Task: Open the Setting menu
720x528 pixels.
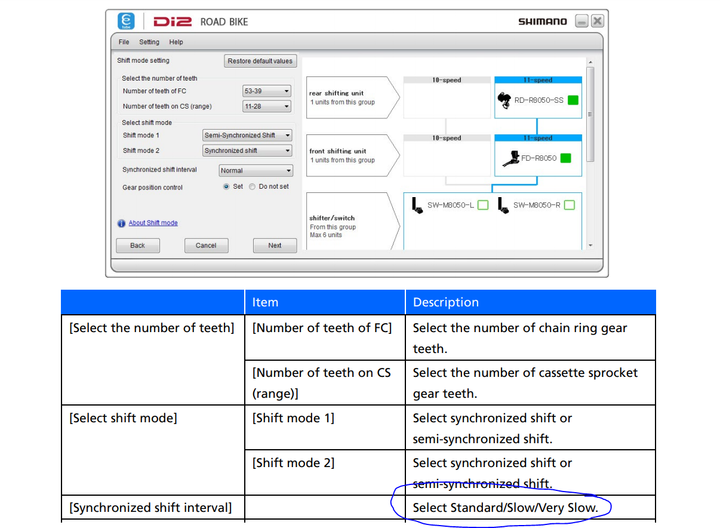Action: [149, 42]
